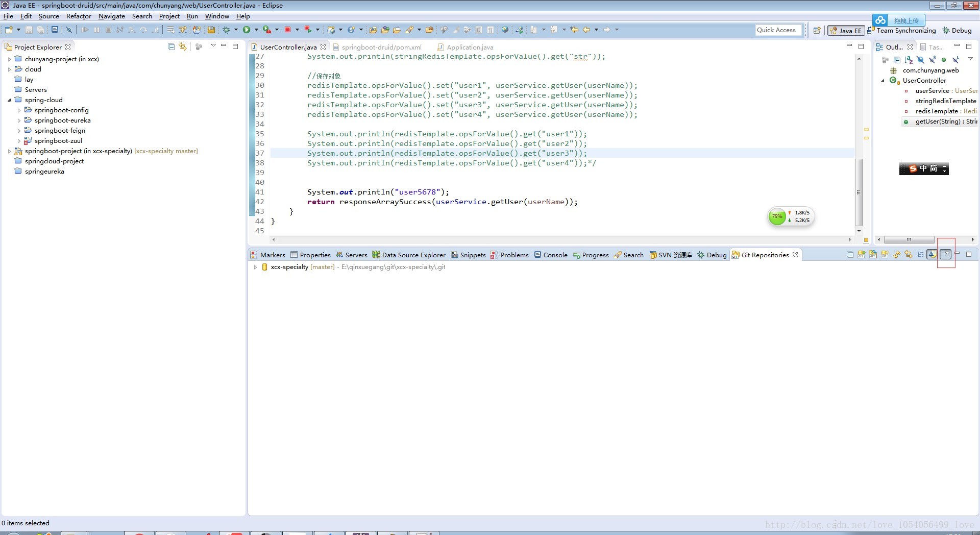Image resolution: width=980 pixels, height=535 pixels.
Task: Toggle Hide Non-Public Members in Outline
Action: [944, 60]
